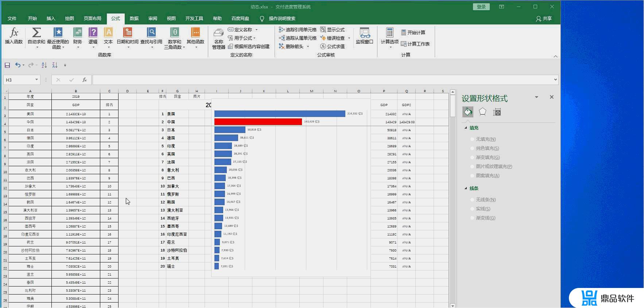Open the AutoSum (自动求和) sigma icon
The image size is (644, 308).
pos(36,33)
